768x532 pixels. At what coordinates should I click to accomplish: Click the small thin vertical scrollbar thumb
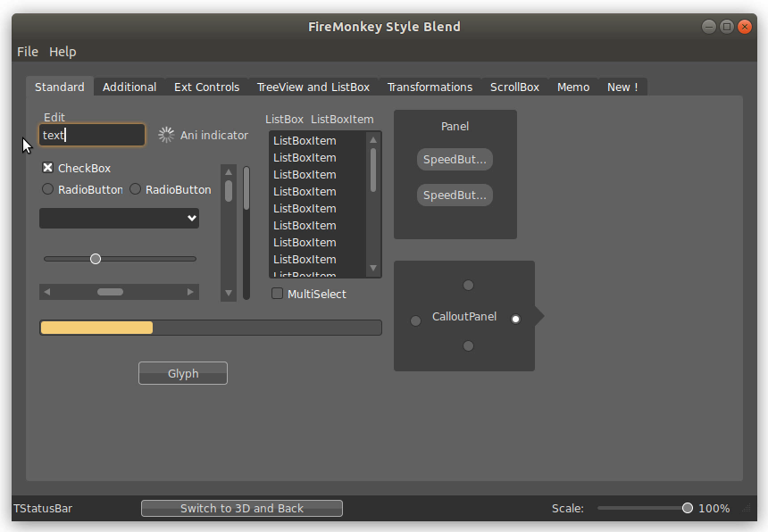(246, 188)
